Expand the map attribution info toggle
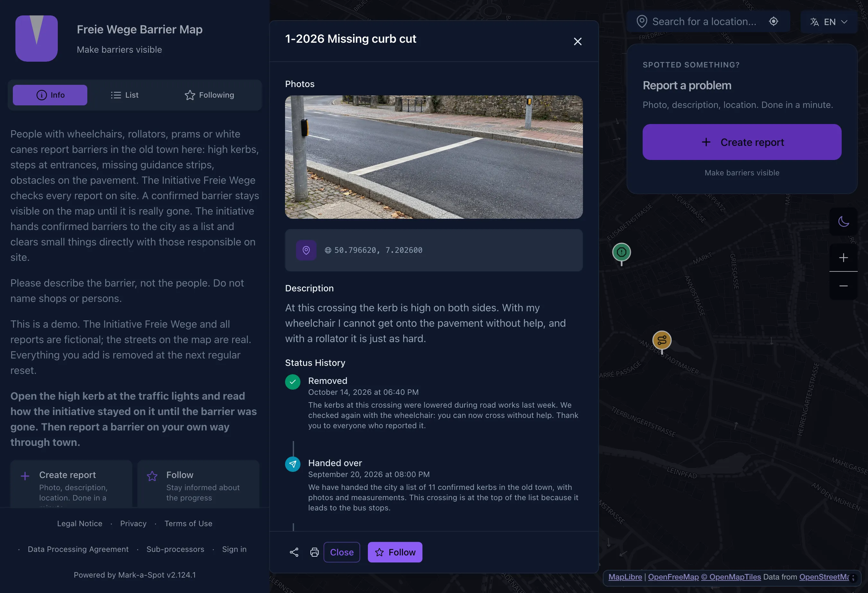 853,578
